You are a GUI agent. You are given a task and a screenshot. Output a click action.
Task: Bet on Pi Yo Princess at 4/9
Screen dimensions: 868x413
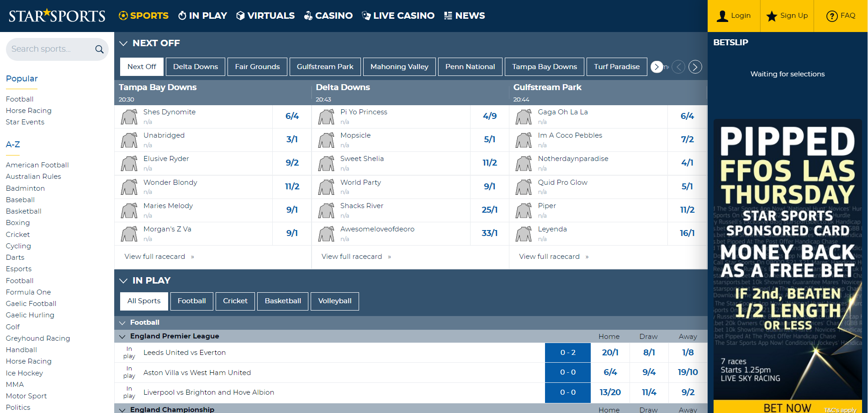490,117
